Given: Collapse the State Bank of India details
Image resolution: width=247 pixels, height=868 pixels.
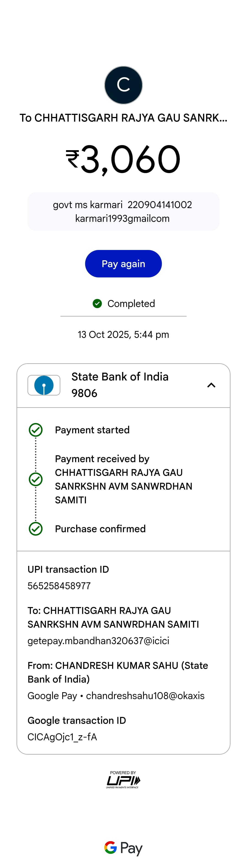Looking at the screenshot, I should click(x=211, y=385).
